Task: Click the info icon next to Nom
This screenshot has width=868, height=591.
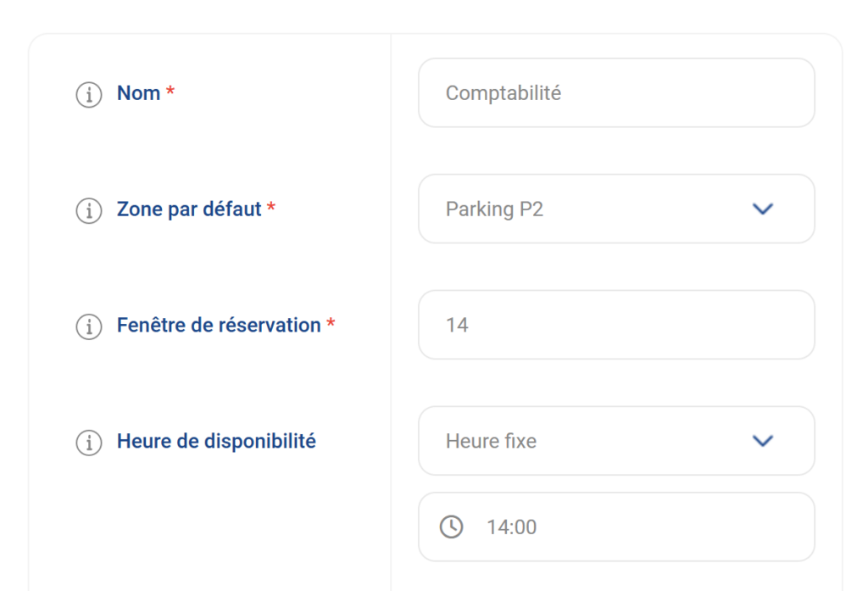Action: 88,96
